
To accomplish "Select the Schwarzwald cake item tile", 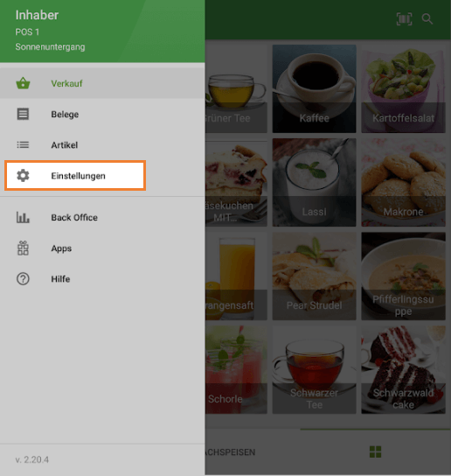I will [404, 370].
